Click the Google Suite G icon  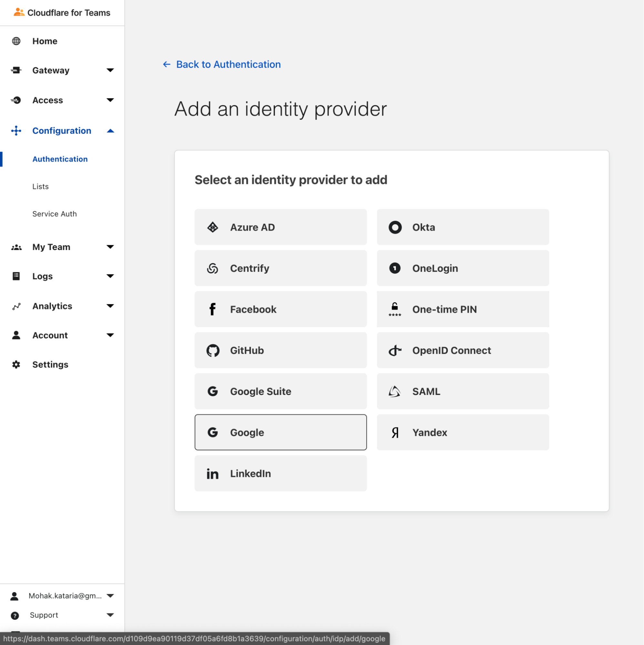pyautogui.click(x=213, y=391)
